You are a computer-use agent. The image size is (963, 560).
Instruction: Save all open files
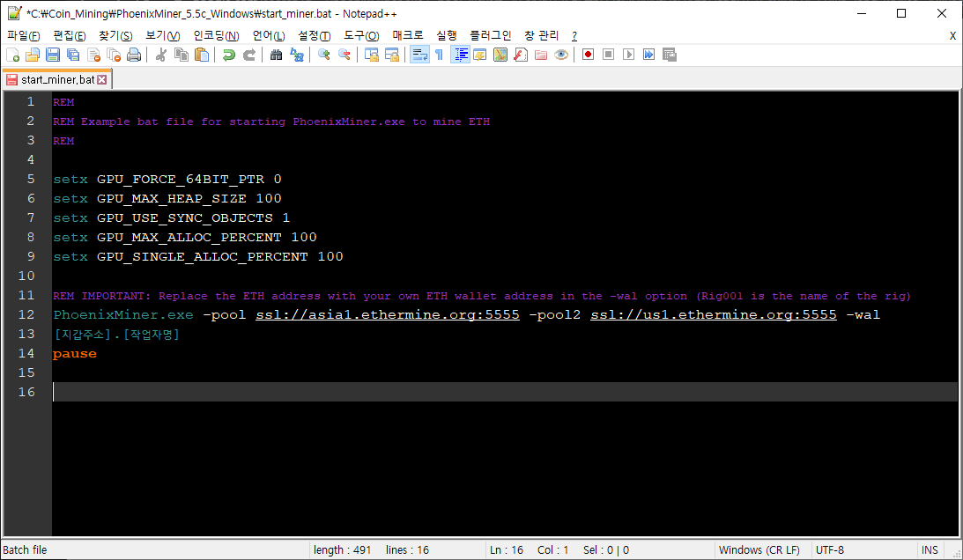point(73,55)
